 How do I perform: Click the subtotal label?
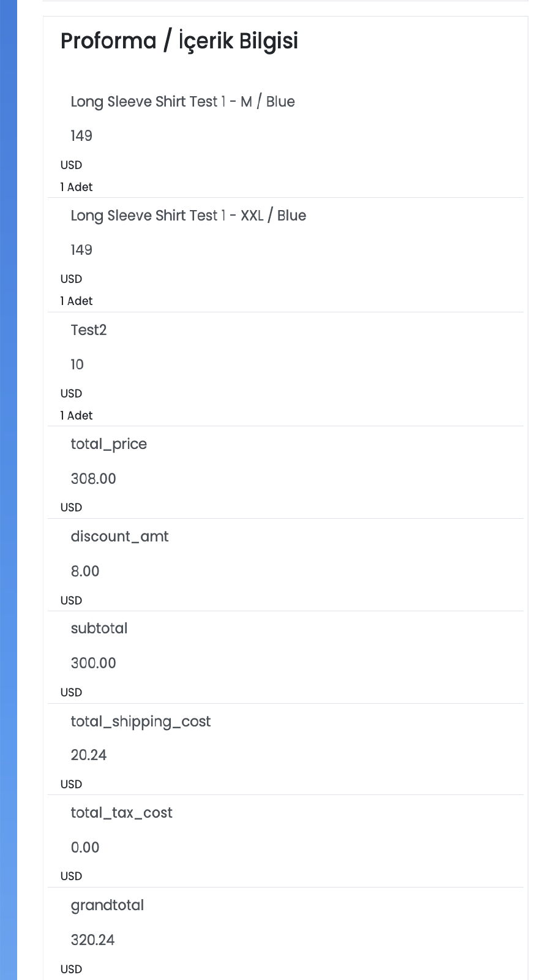[99, 628]
